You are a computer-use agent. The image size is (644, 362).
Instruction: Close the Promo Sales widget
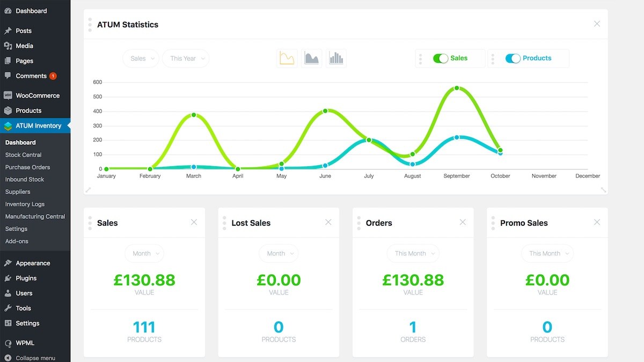coord(597,222)
